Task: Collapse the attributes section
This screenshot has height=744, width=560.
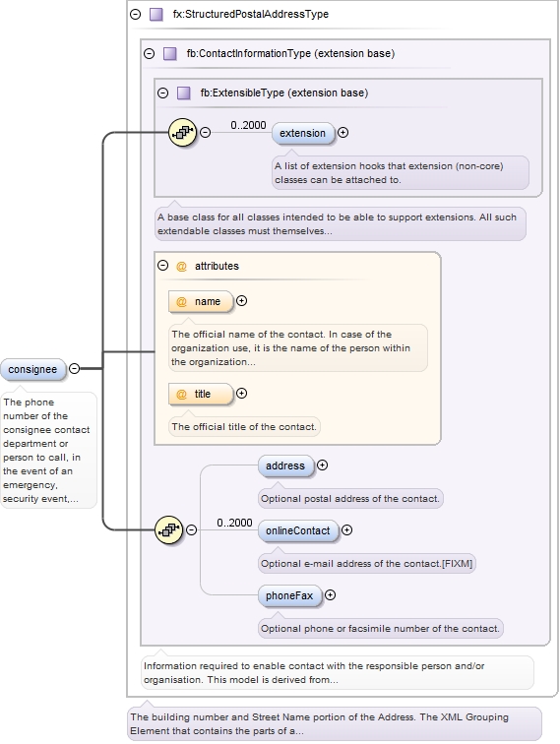Action: 162,266
